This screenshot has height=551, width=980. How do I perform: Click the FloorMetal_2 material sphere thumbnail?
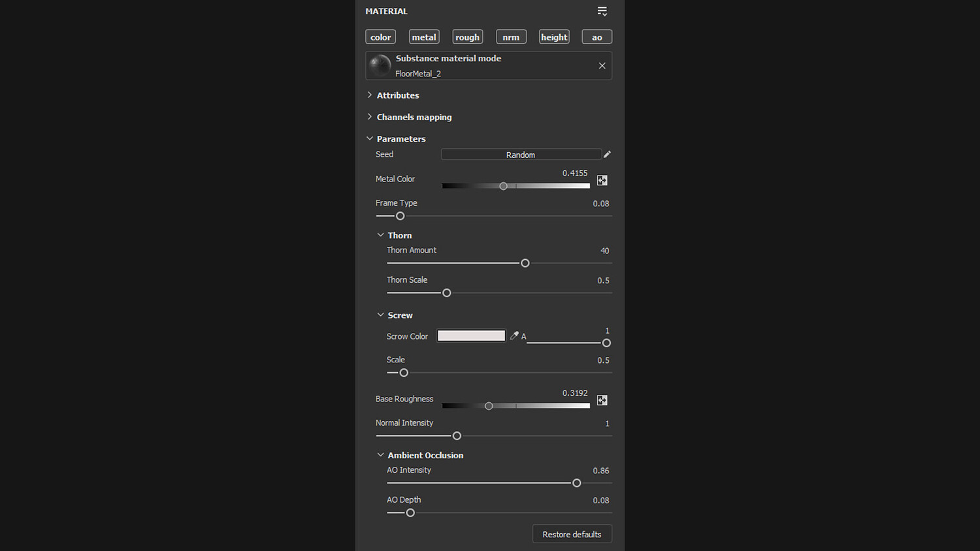click(x=380, y=66)
